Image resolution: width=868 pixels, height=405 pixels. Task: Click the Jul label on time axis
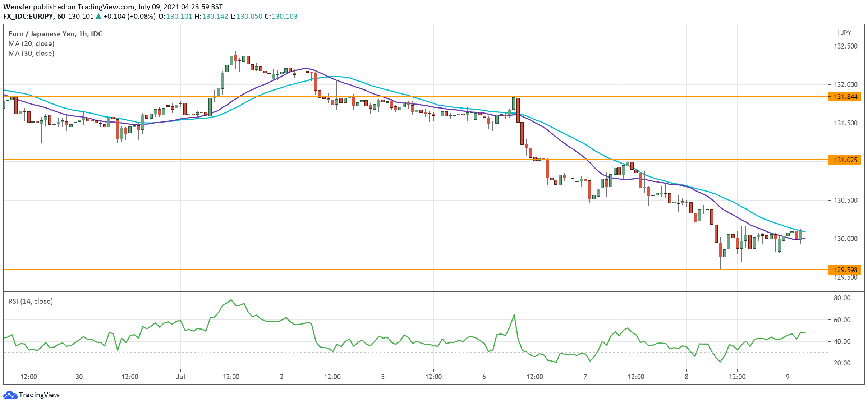(x=180, y=377)
